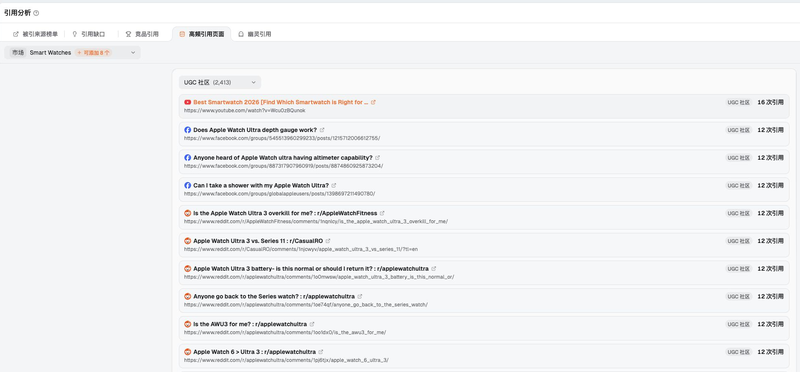Open Apple Watch 6 > Ultra 3 post
Viewport: 800px width, 372px height.
tap(255, 352)
